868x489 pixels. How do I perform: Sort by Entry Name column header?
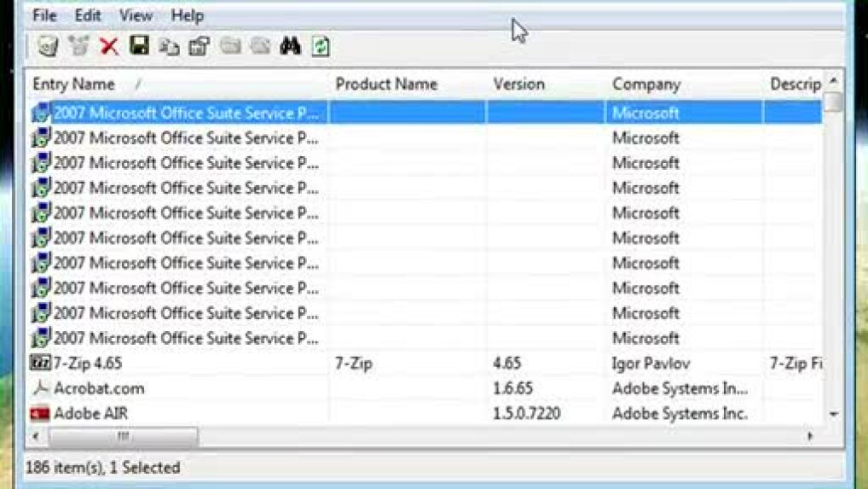[x=74, y=84]
